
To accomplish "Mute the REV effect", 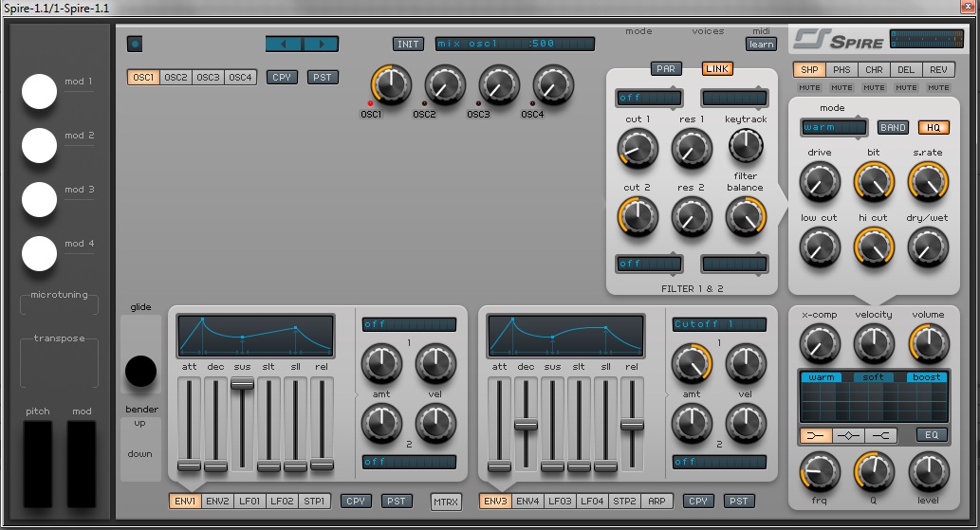I will [939, 88].
